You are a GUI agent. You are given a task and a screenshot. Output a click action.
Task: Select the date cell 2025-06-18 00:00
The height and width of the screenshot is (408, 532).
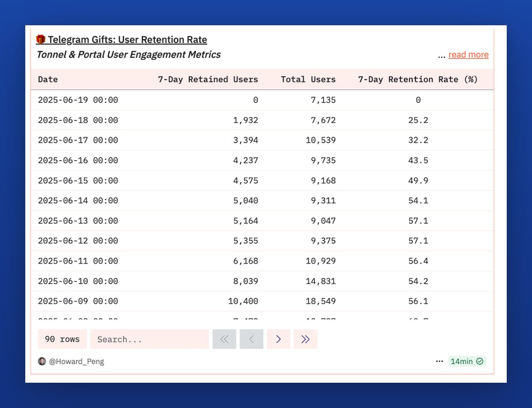78,120
